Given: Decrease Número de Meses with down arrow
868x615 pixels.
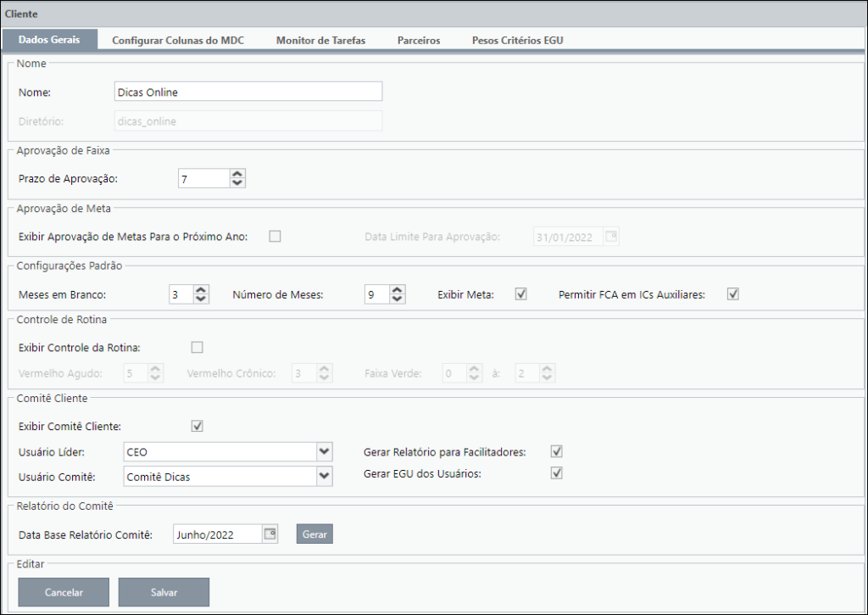Looking at the screenshot, I should 397,299.
